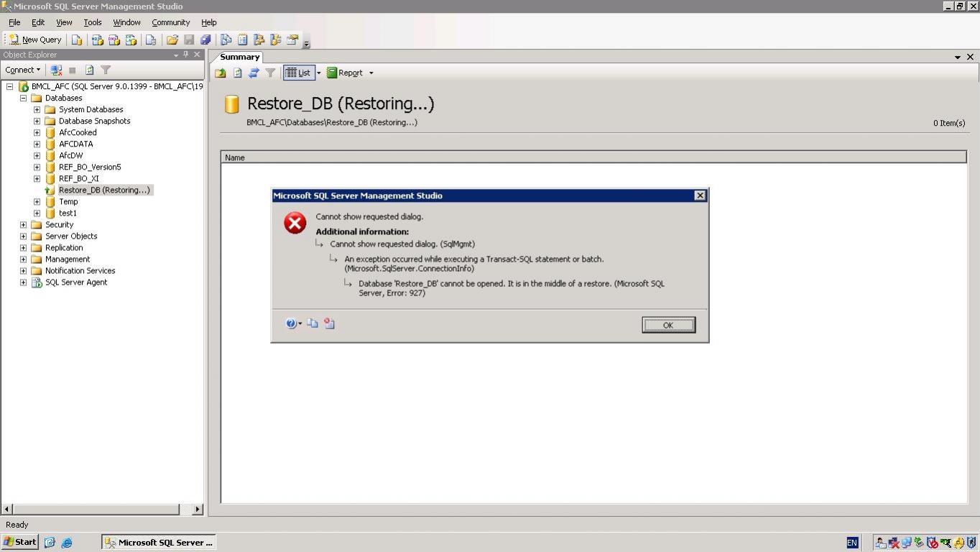980x552 pixels.
Task: Expand the AfcCooked database
Action: (37, 132)
